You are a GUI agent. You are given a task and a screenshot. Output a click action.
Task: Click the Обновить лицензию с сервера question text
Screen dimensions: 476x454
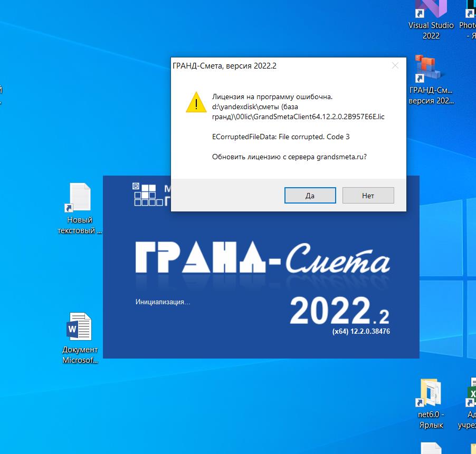(x=289, y=157)
